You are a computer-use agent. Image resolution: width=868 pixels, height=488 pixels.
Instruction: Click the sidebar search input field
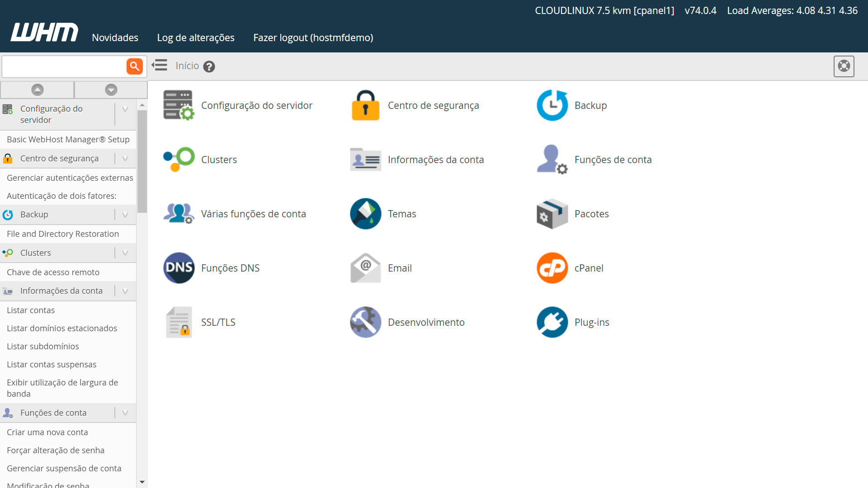click(64, 66)
